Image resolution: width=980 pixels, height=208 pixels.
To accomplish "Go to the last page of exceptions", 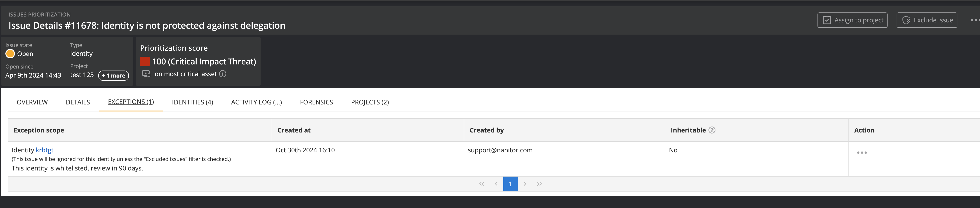I will click(539, 184).
